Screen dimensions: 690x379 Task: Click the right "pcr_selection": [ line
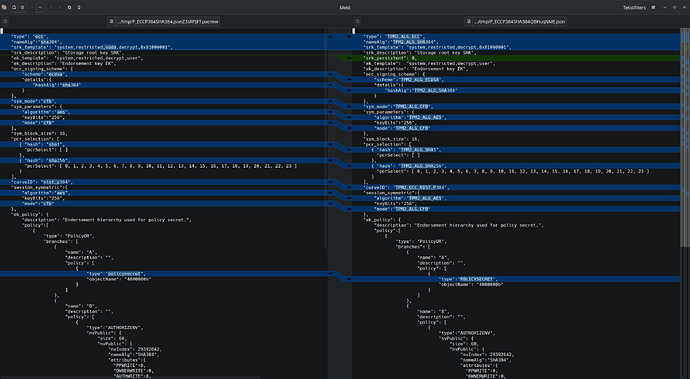tap(387, 144)
